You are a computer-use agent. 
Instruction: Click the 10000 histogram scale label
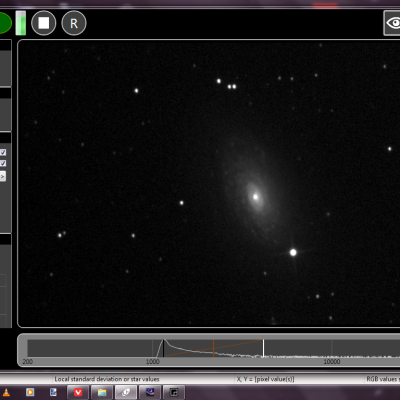[x=332, y=362]
